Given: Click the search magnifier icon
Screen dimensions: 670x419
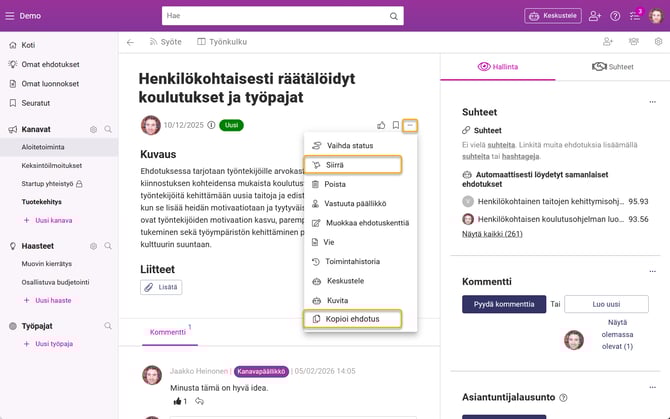Looking at the screenshot, I should (394, 16).
